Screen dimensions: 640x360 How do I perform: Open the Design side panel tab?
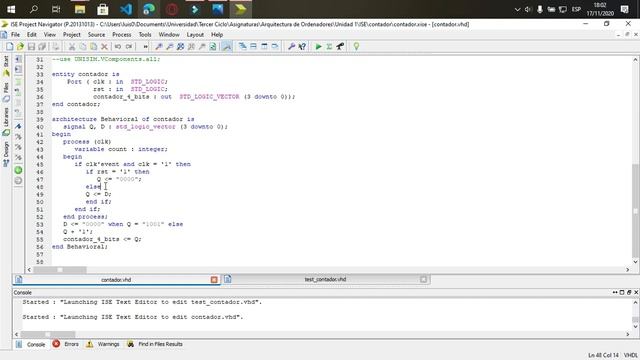pos(6,154)
